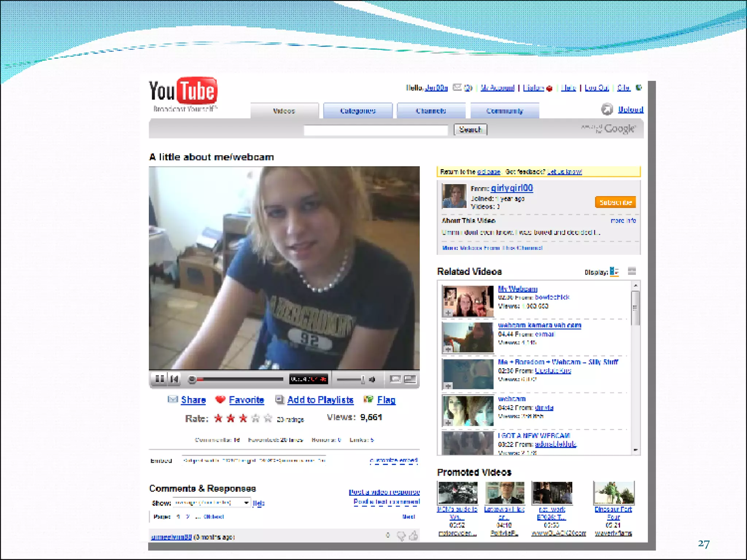The height and width of the screenshot is (560, 747).
Task: Open the Community tab
Action: (504, 111)
